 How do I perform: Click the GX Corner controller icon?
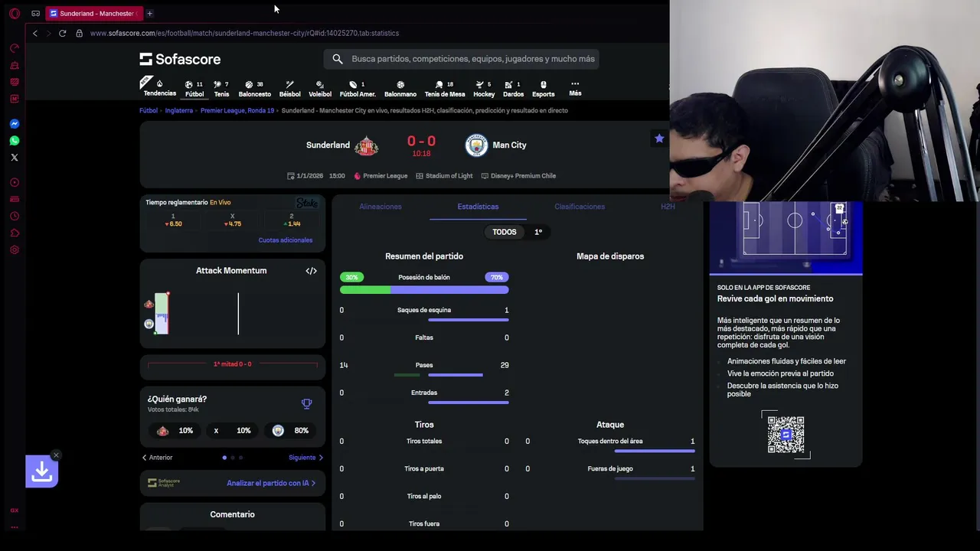pyautogui.click(x=35, y=13)
